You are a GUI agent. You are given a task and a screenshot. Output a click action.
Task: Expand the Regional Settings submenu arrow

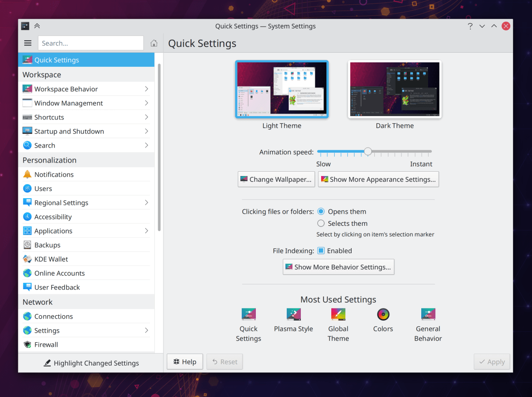146,203
